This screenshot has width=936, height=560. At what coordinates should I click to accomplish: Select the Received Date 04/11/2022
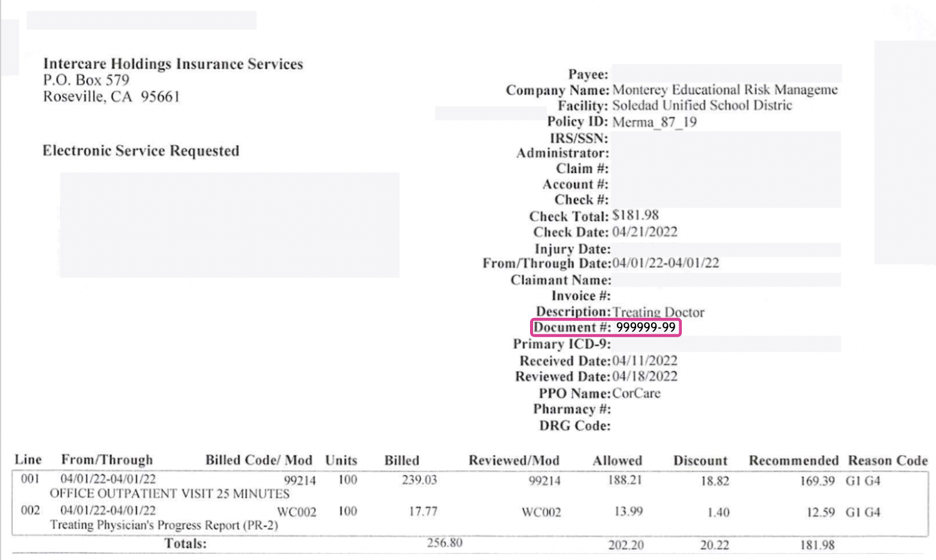pyautogui.click(x=644, y=361)
